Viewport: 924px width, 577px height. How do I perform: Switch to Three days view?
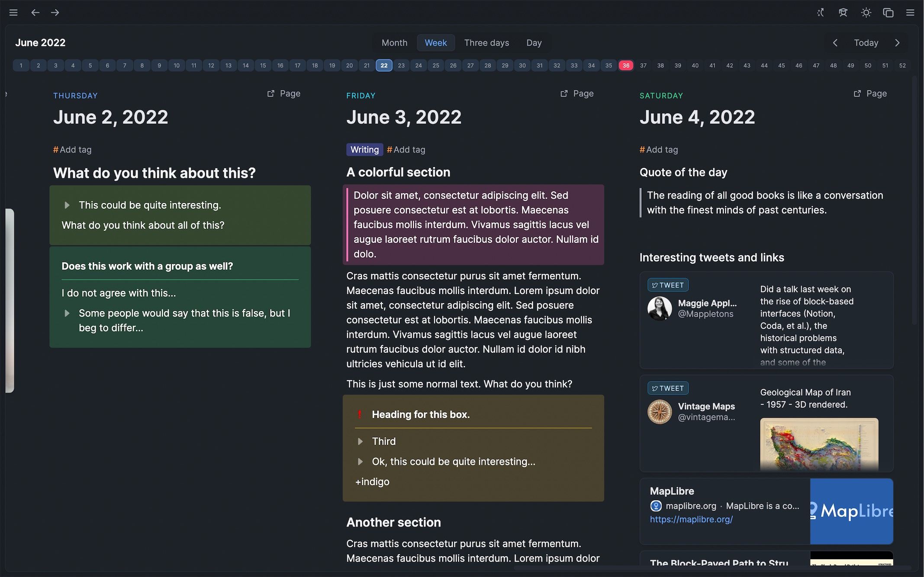point(486,43)
